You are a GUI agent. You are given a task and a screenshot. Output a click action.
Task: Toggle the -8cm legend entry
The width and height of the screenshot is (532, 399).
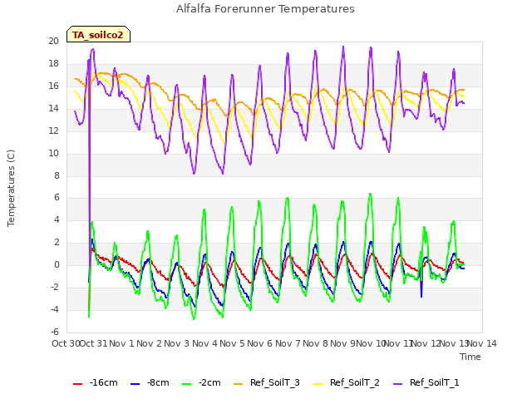tap(150, 382)
